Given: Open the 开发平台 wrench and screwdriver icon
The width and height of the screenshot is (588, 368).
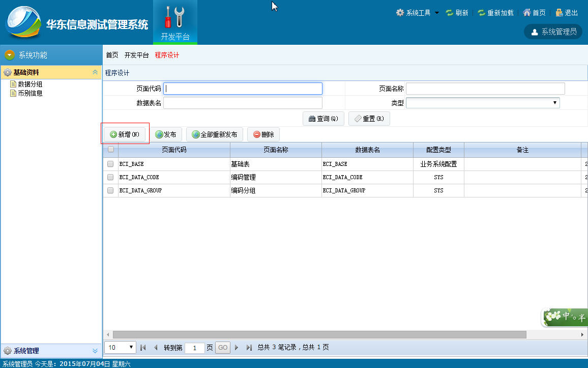Looking at the screenshot, I should click(175, 17).
